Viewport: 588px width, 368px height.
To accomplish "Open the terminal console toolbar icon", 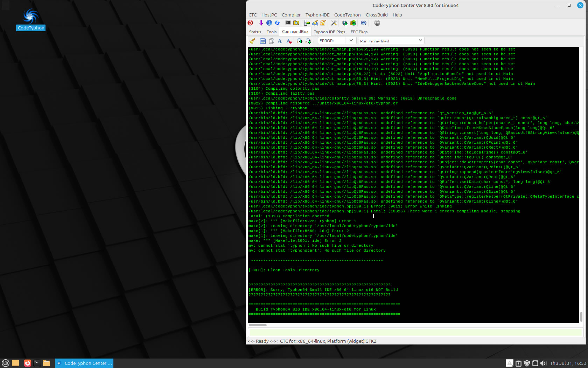I will click(288, 23).
